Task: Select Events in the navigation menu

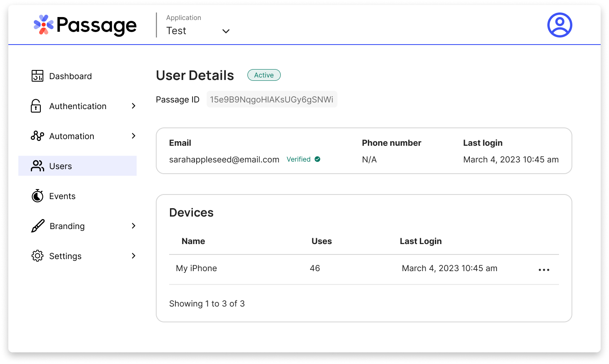Action: pos(62,196)
